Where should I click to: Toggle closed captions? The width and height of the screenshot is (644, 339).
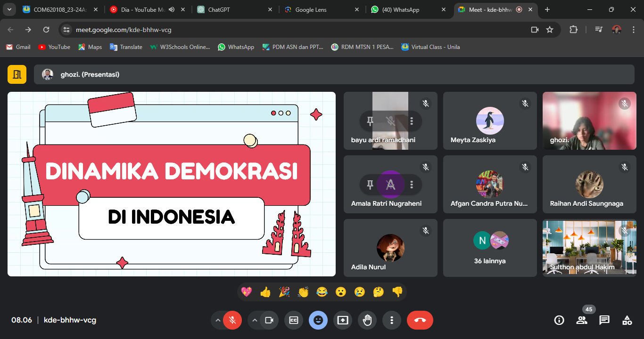(294, 320)
